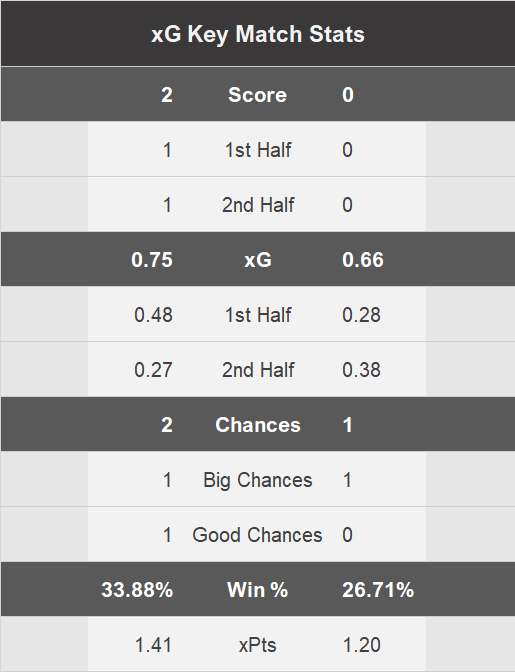Select the 0.28 first half xG value

[x=361, y=315]
